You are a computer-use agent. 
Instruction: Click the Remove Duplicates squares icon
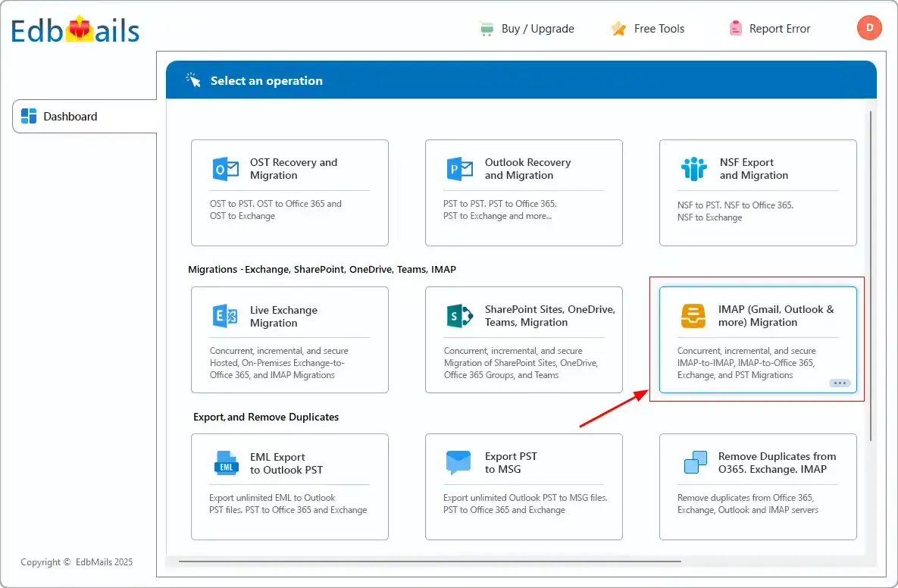tap(695, 463)
